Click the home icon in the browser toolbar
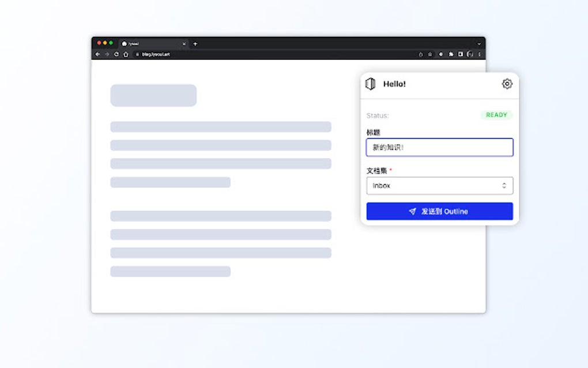Viewport: 588px width, 368px height. (125, 54)
